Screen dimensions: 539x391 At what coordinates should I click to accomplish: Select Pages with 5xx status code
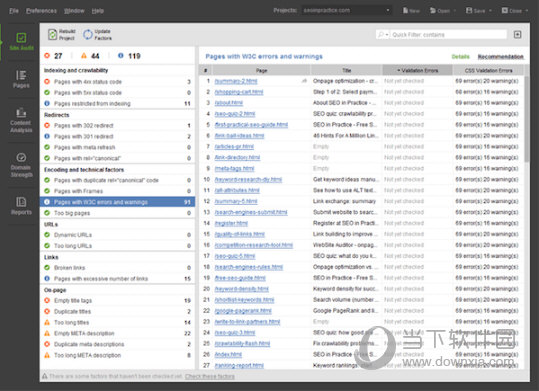point(118,93)
